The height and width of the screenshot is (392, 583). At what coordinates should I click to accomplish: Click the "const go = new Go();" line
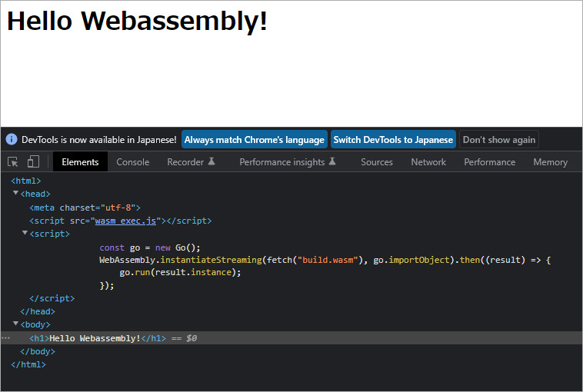[150, 247]
